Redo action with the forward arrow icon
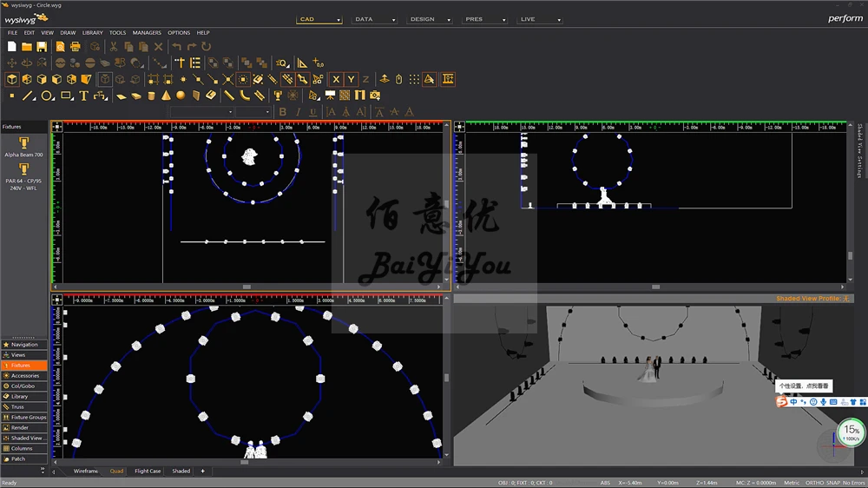Image resolution: width=868 pixels, height=488 pixels. pos(192,47)
